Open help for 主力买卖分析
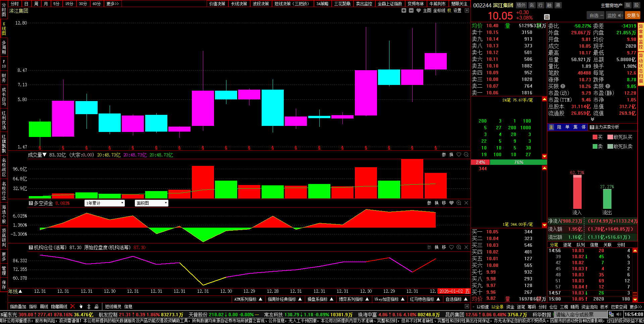The width and height of the screenshot is (644, 324). [592, 127]
